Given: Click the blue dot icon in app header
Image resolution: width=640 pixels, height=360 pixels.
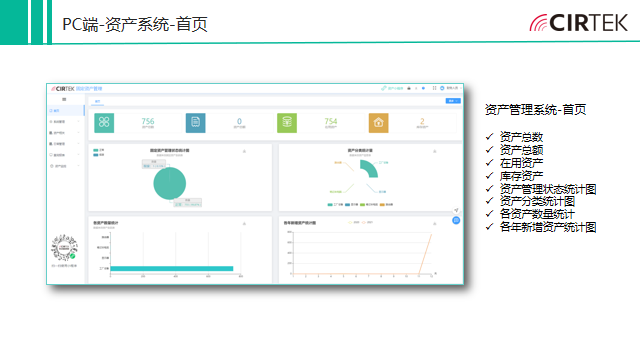Looking at the screenshot, I should [x=423, y=88].
